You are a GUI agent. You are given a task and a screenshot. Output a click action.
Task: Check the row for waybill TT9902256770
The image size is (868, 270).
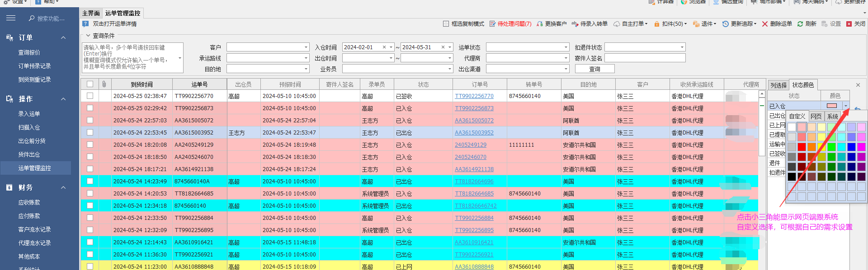pos(90,96)
